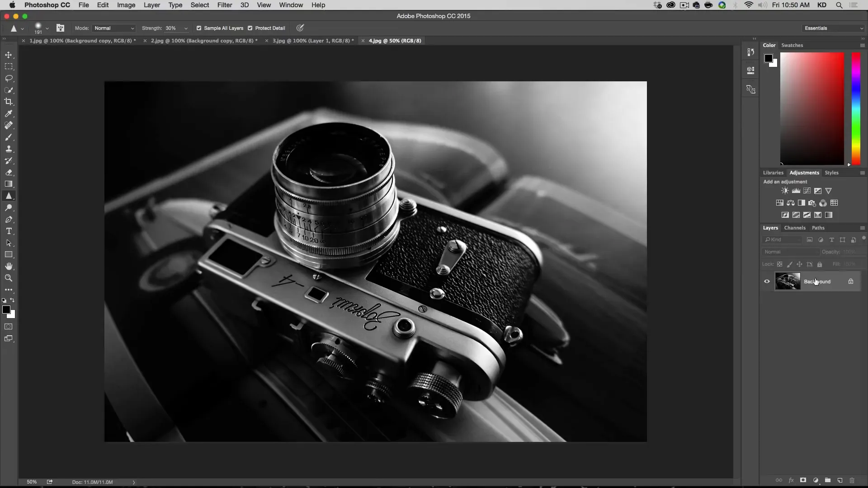The image size is (868, 488).
Task: Switch to the Paths tab
Action: pyautogui.click(x=818, y=228)
